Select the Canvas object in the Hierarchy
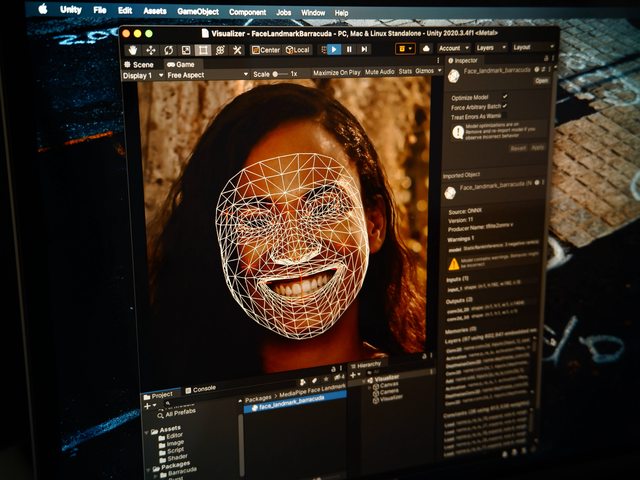Viewport: 640px width, 480px height. 385,385
